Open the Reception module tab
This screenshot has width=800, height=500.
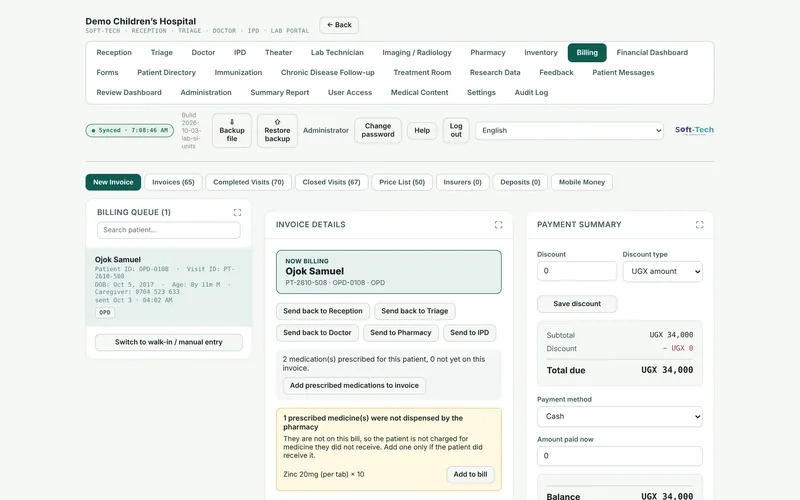coord(114,53)
